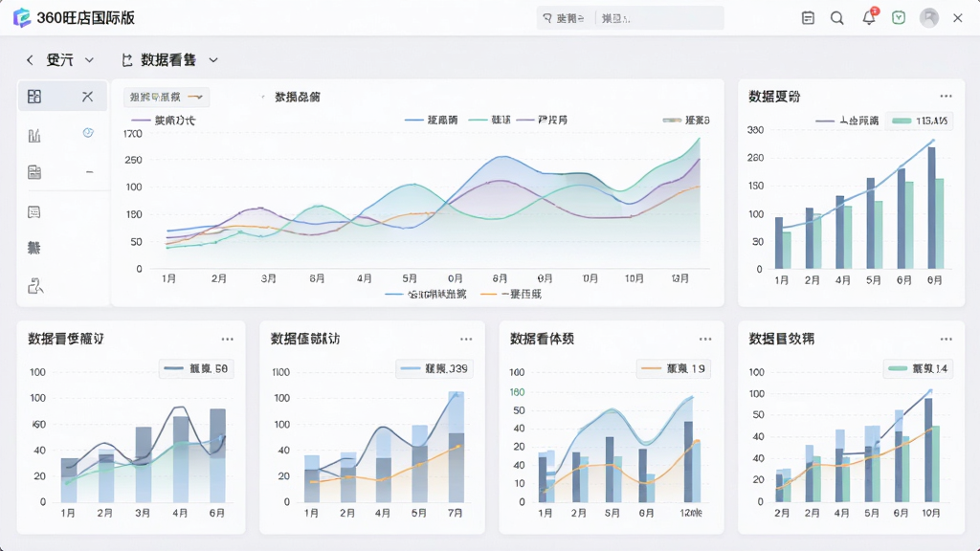Click the green 180 axis value in third bottom chart
The height and width of the screenshot is (551, 980).
point(517,392)
